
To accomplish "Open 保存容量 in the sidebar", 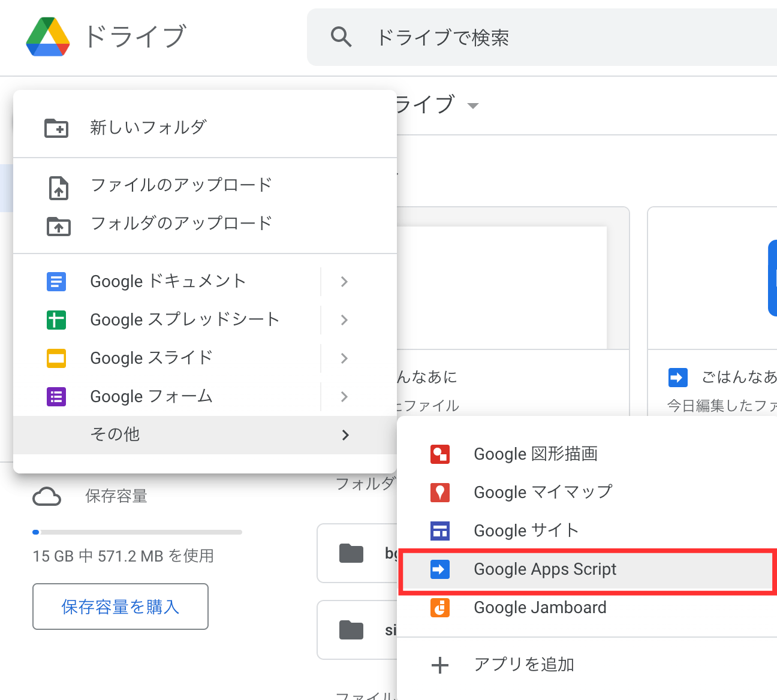I will pos(116,496).
